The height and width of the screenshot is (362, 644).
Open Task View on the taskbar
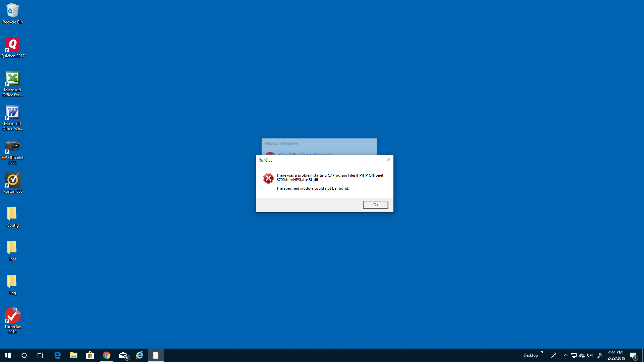(40, 355)
